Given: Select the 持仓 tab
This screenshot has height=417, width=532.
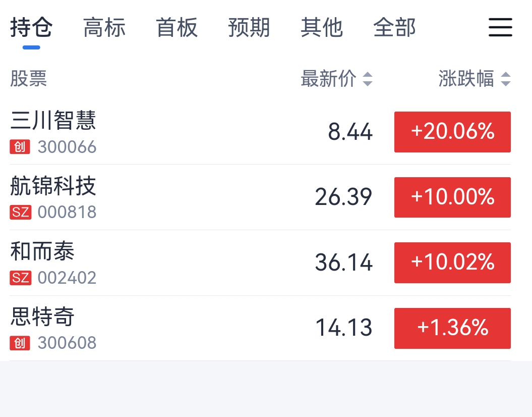Looking at the screenshot, I should click(x=31, y=27).
